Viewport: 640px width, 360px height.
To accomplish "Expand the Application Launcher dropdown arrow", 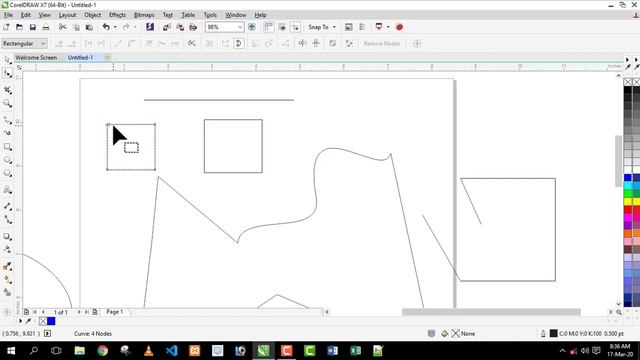I will point(388,27).
